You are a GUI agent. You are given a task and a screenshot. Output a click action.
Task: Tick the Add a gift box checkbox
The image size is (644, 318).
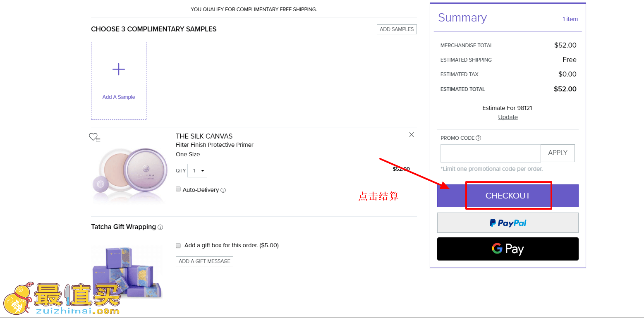pos(178,245)
